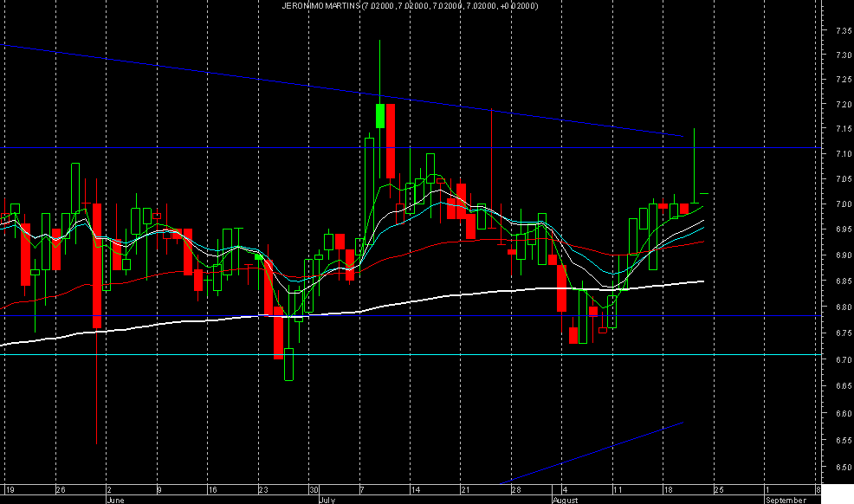
Task: Select the August month label
Action: tap(566, 500)
